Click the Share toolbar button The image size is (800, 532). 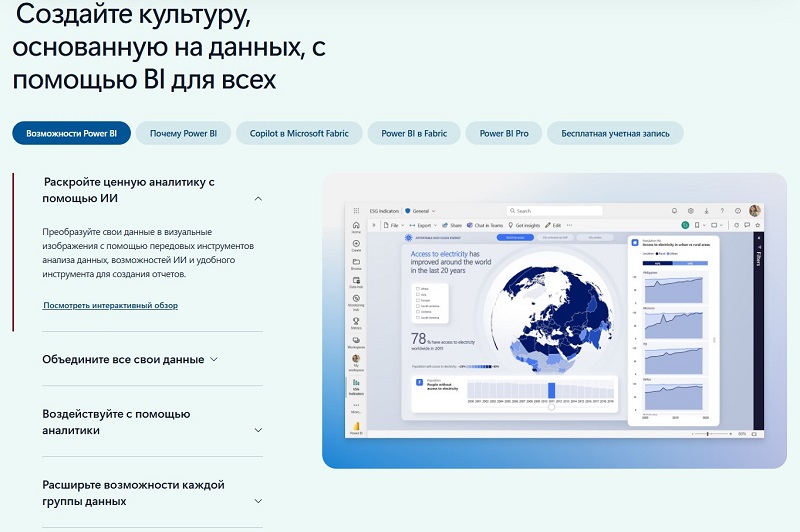click(x=452, y=225)
